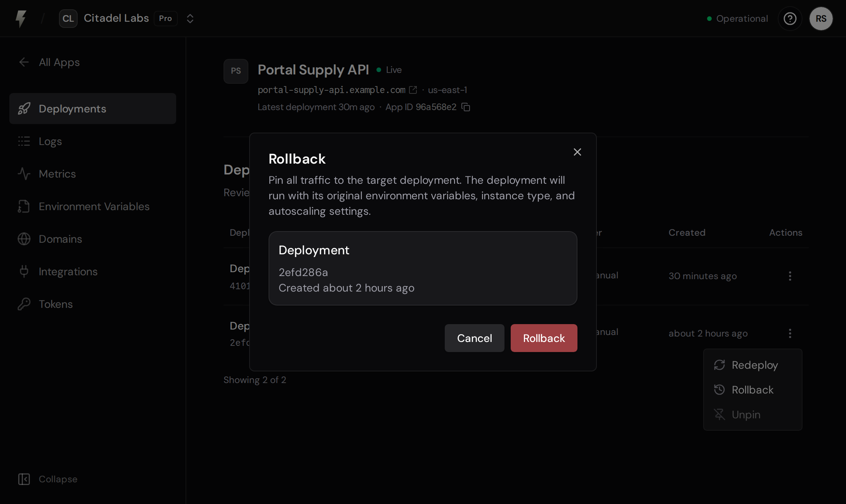Image resolution: width=846 pixels, height=504 pixels.
Task: Choose Rollback from the actions menu
Action: coord(753,390)
